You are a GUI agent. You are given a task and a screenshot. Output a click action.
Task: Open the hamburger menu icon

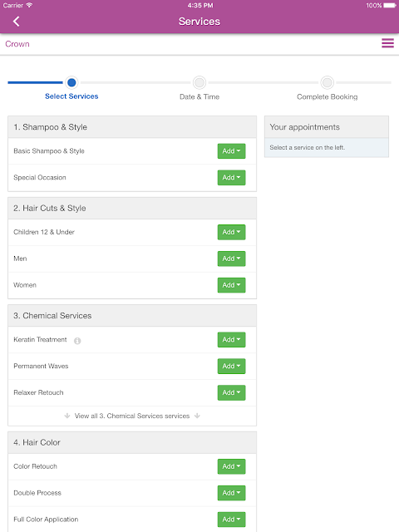[387, 43]
